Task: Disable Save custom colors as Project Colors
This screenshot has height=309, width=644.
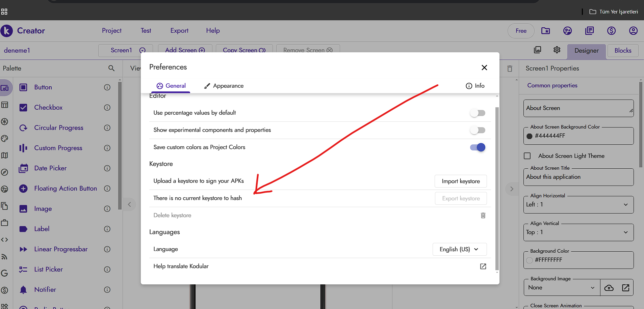Action: 478,147
